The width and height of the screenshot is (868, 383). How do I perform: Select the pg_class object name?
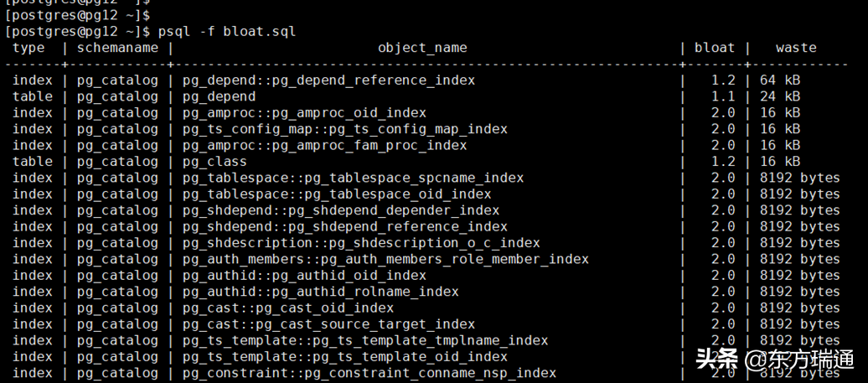point(214,162)
